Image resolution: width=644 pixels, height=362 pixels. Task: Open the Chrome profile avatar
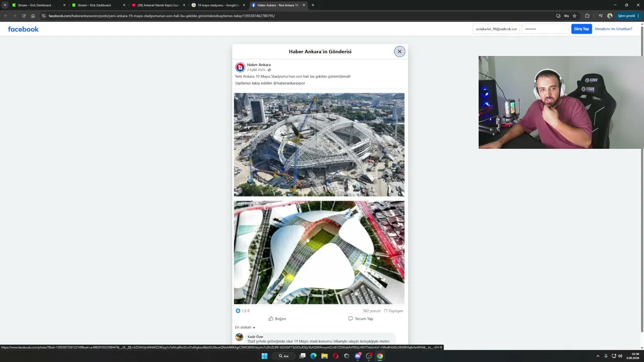click(x=610, y=16)
